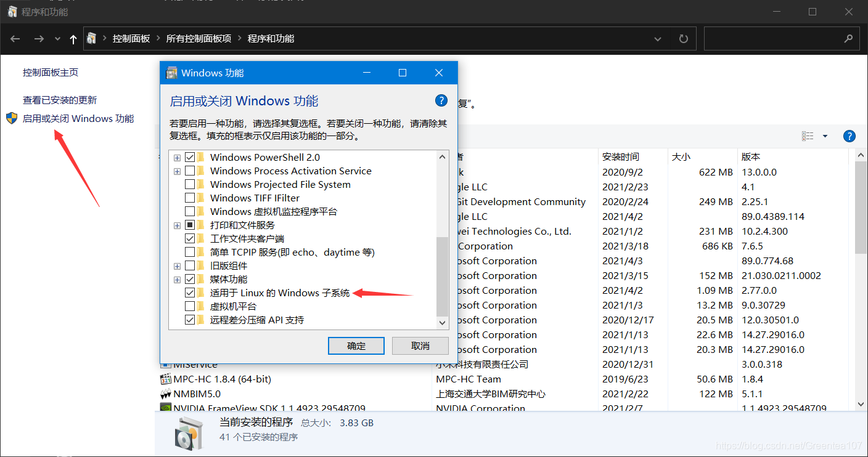Click scroll up arrow in features list
The image size is (868, 457).
click(x=442, y=157)
